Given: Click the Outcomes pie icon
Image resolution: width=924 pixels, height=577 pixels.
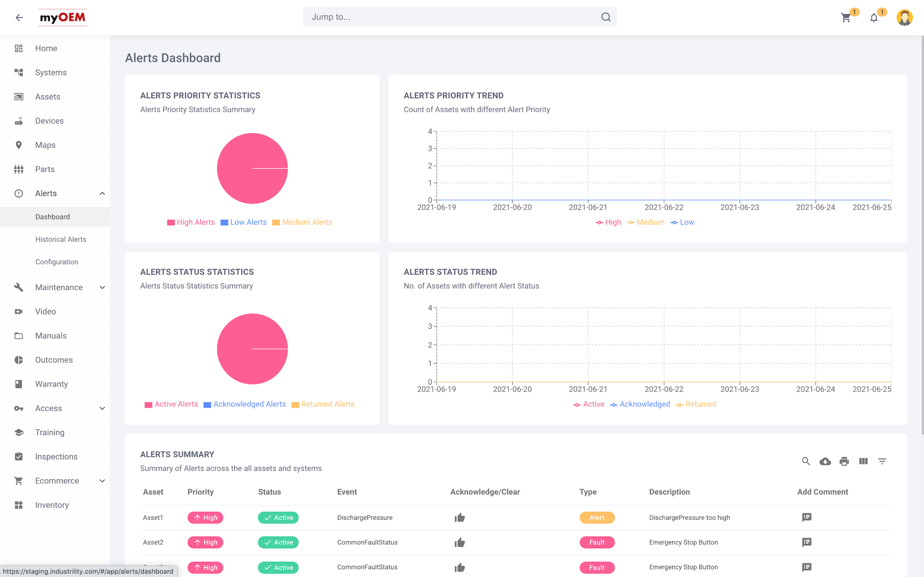Looking at the screenshot, I should tap(19, 360).
